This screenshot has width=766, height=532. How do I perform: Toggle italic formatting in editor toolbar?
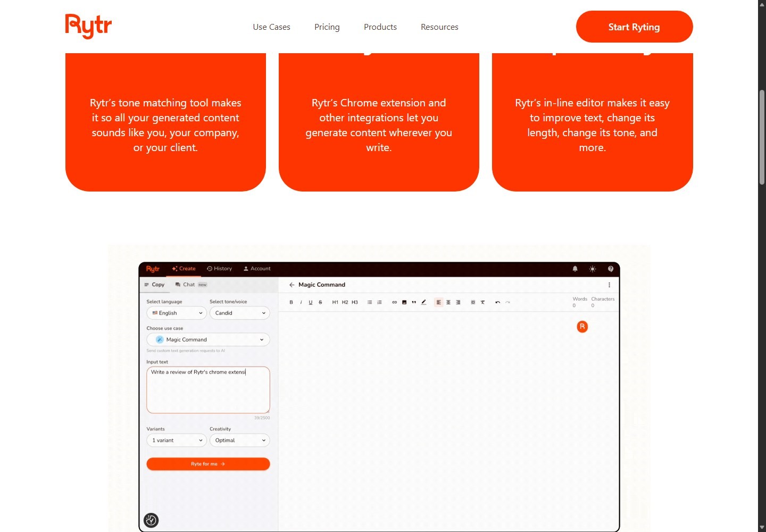tap(301, 302)
